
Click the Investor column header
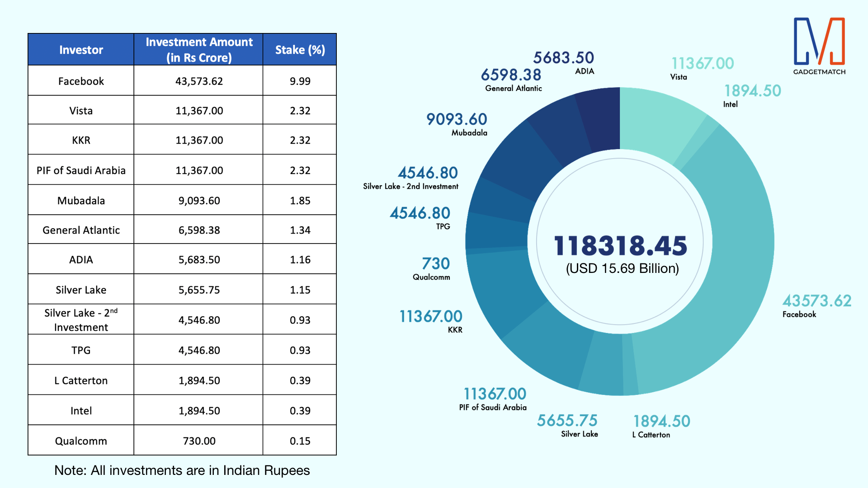point(81,50)
